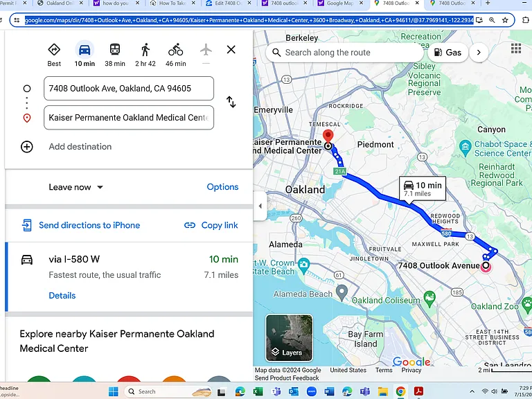Open the Google apps grid

pyautogui.click(x=515, y=48)
